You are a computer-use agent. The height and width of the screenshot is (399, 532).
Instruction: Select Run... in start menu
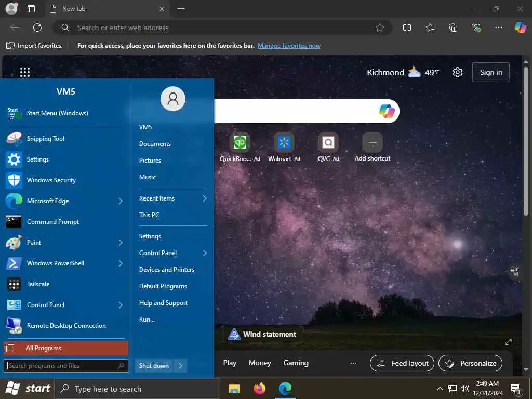click(x=147, y=320)
